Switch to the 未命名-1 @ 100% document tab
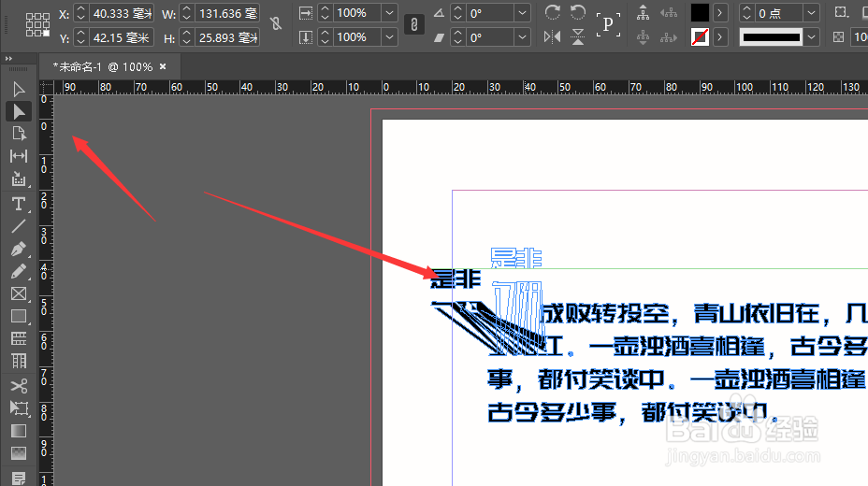The width and height of the screenshot is (868, 486). pyautogui.click(x=103, y=67)
